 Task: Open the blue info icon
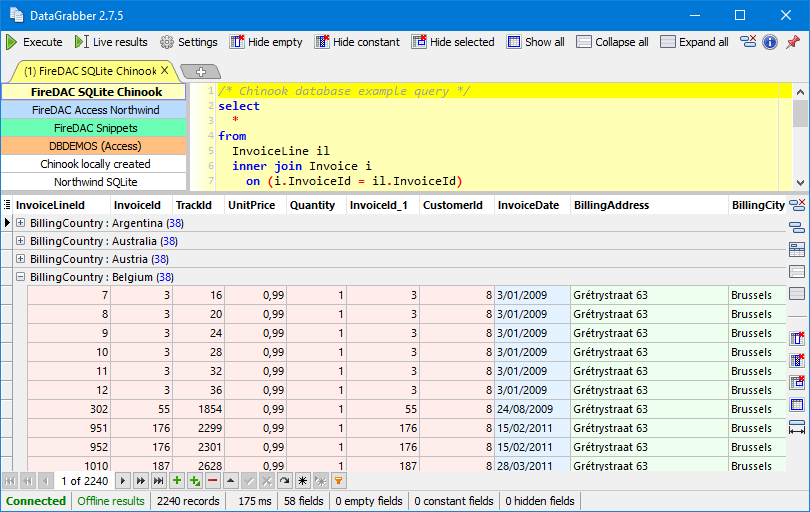pyautogui.click(x=770, y=42)
